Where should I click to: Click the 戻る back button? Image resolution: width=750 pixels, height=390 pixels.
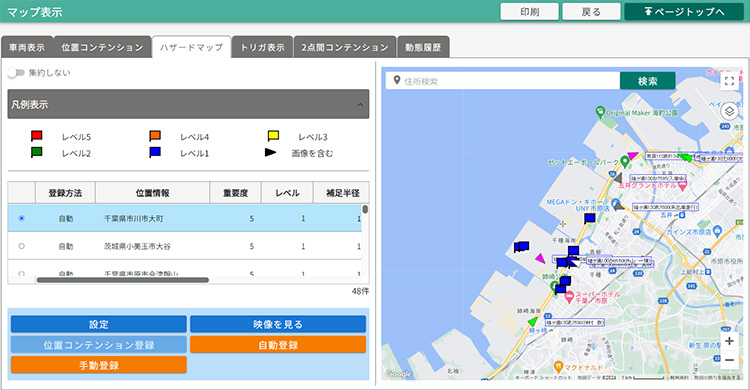pyautogui.click(x=591, y=11)
